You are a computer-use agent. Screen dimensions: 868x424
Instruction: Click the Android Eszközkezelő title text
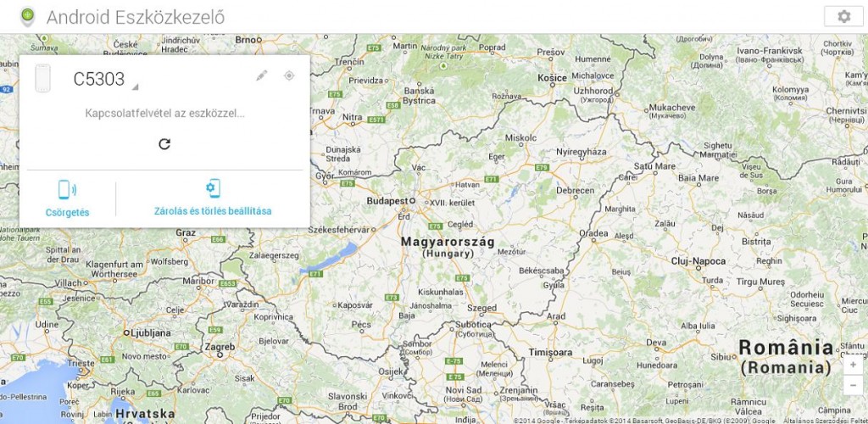pos(140,17)
